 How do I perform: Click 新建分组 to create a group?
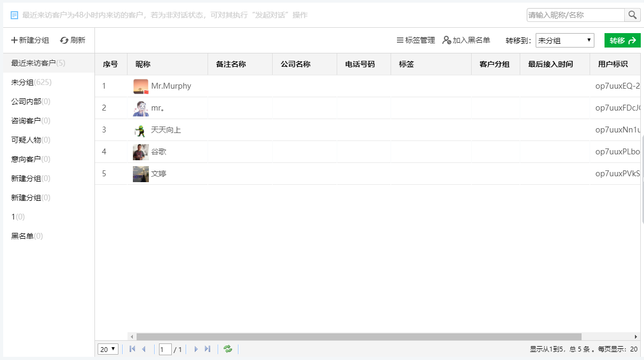[x=30, y=41]
